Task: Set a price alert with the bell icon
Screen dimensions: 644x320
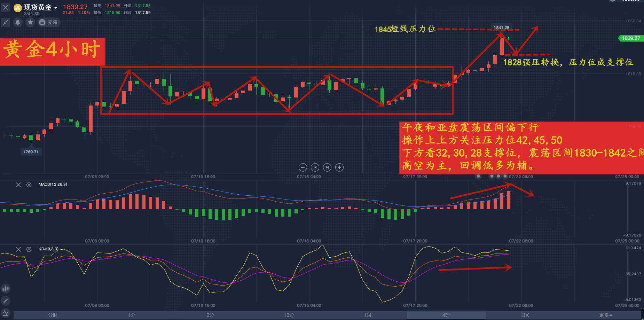Action: coord(18,22)
